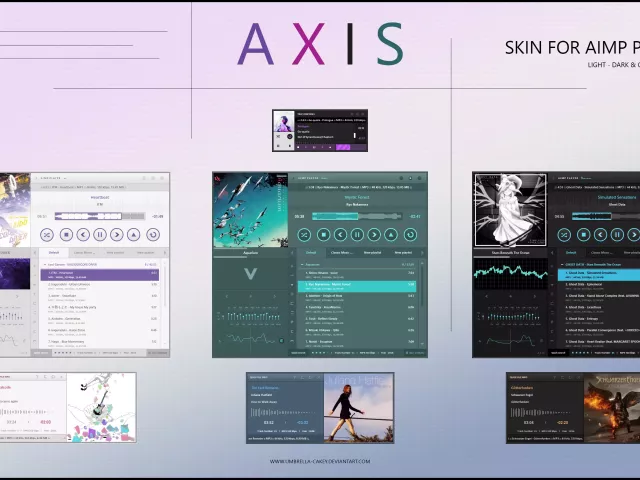Collapse the Aquarium group in teal player playlist
Viewport: 640px width, 480px height.
pos(302,264)
